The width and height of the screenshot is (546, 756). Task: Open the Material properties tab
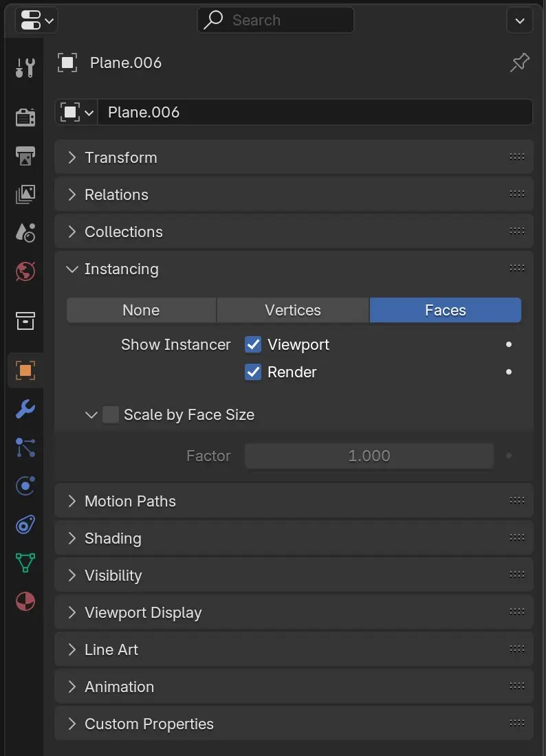(x=25, y=602)
